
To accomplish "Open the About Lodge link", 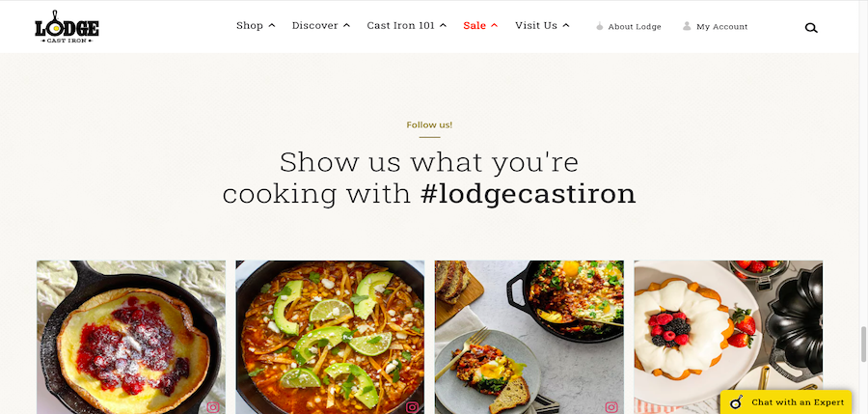I will point(635,27).
